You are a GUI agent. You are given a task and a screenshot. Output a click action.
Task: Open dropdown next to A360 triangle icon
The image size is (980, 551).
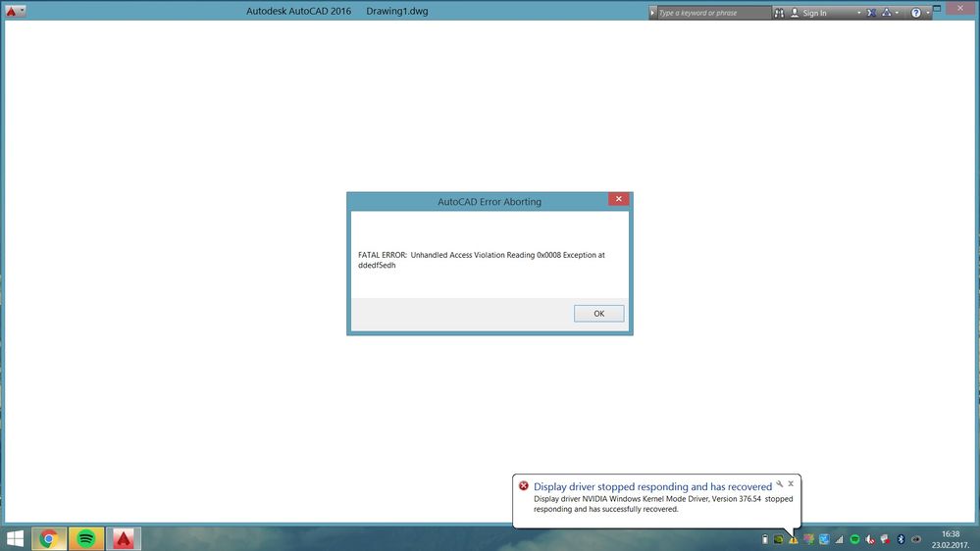point(897,13)
